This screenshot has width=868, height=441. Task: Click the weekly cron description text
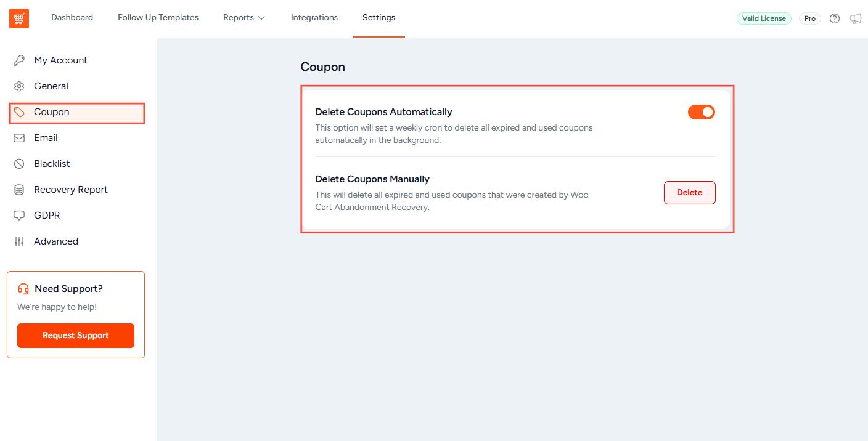coord(454,134)
